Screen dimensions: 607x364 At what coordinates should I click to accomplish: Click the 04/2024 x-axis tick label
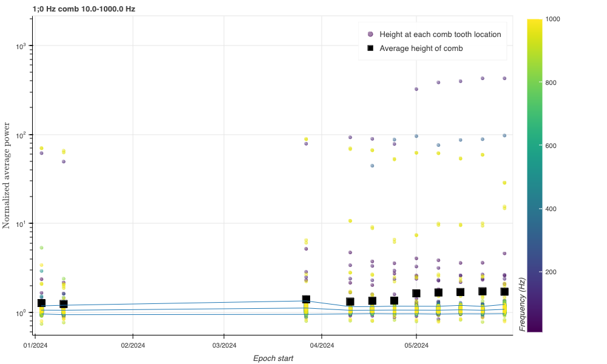(322, 345)
